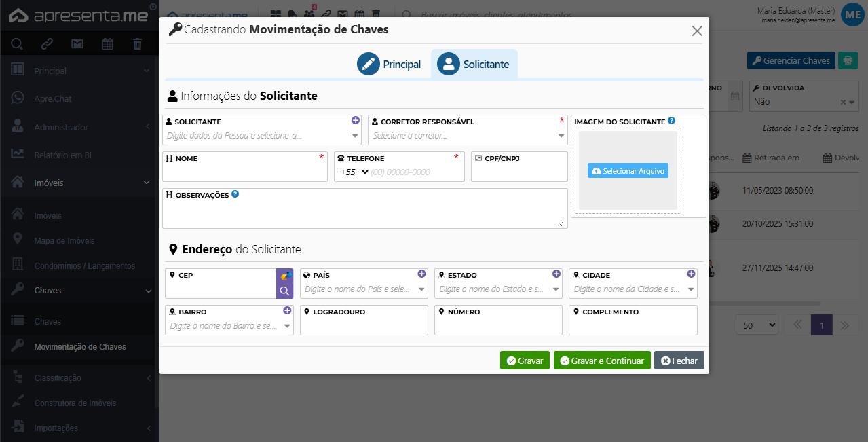
Task: Click the link icon in sidebar toolbar
Action: (x=47, y=44)
